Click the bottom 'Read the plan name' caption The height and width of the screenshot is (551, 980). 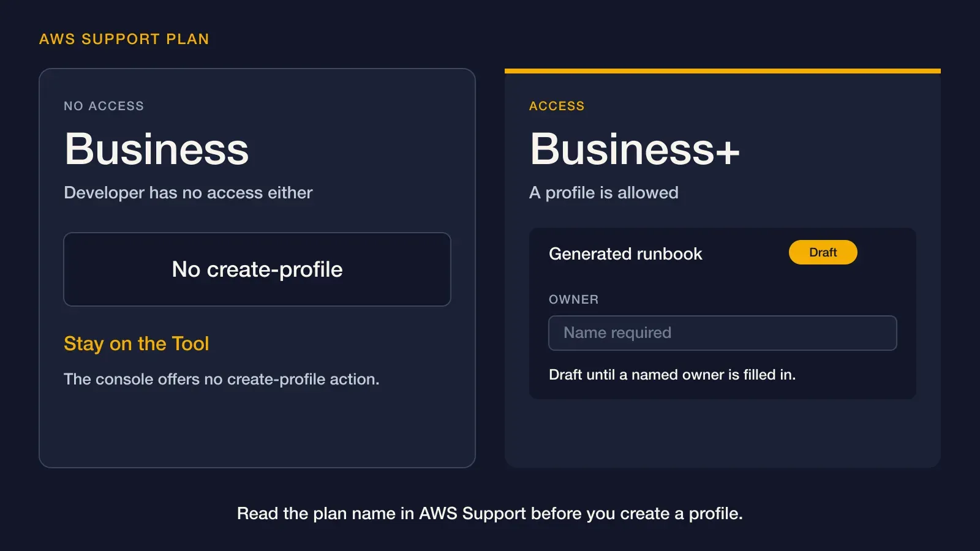point(490,513)
